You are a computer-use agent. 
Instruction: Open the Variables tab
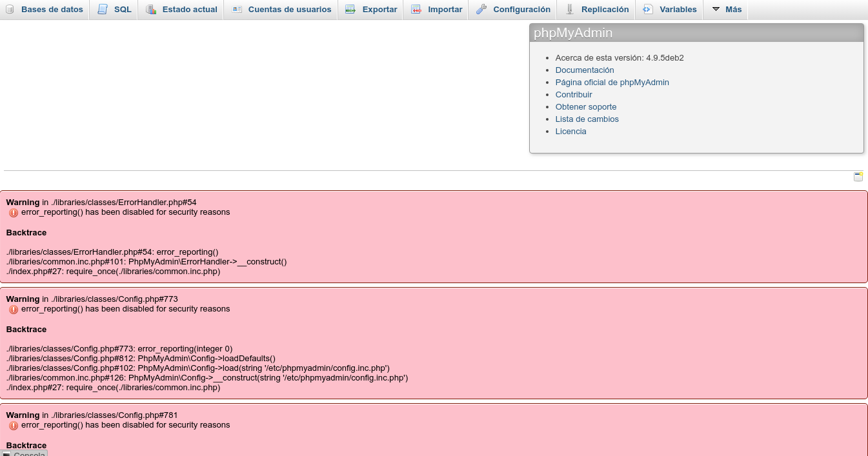click(x=670, y=10)
